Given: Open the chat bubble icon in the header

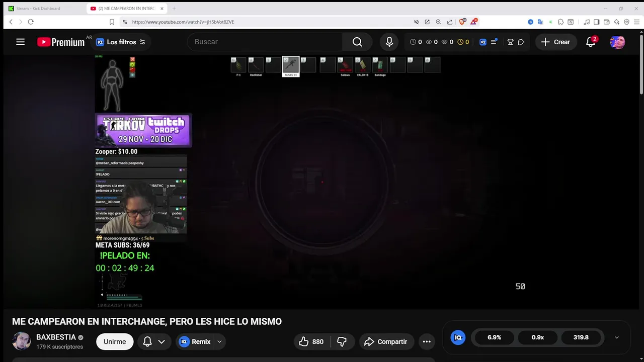Looking at the screenshot, I should pyautogui.click(x=521, y=42).
